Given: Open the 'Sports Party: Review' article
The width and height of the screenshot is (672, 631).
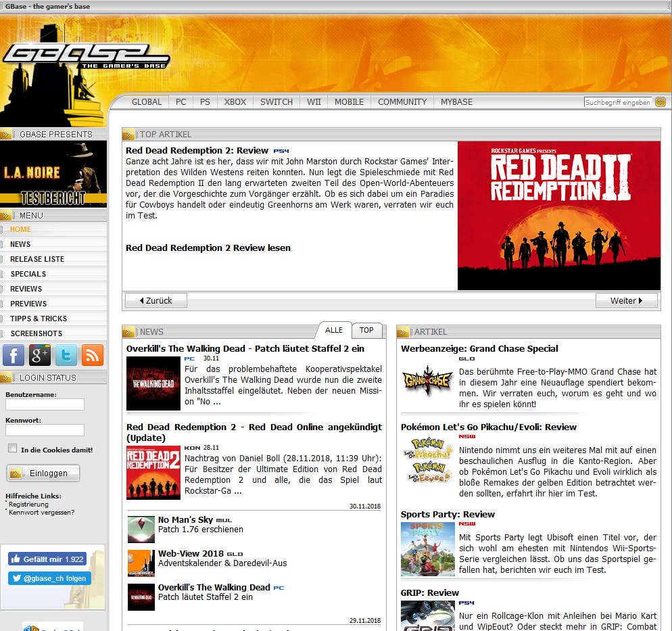Looking at the screenshot, I should 448,515.
